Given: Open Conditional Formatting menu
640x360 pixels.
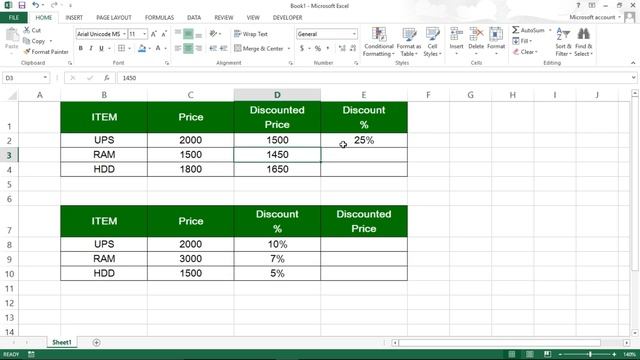Looking at the screenshot, I should point(379,42).
